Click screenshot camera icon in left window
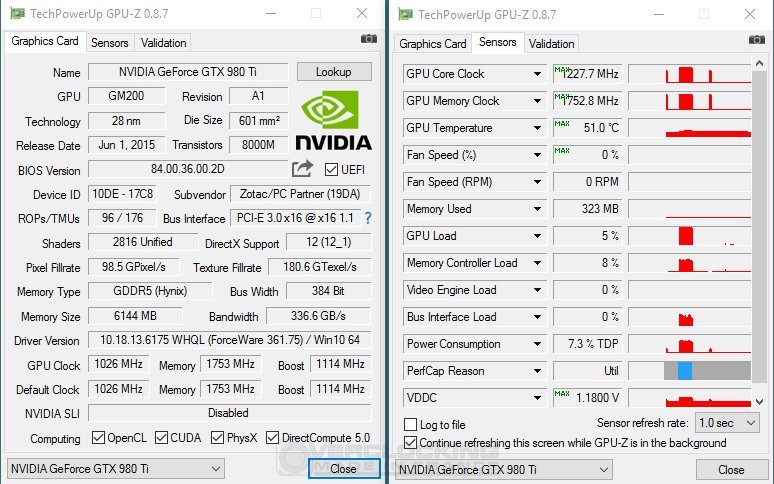The height and width of the screenshot is (484, 774). [x=368, y=38]
